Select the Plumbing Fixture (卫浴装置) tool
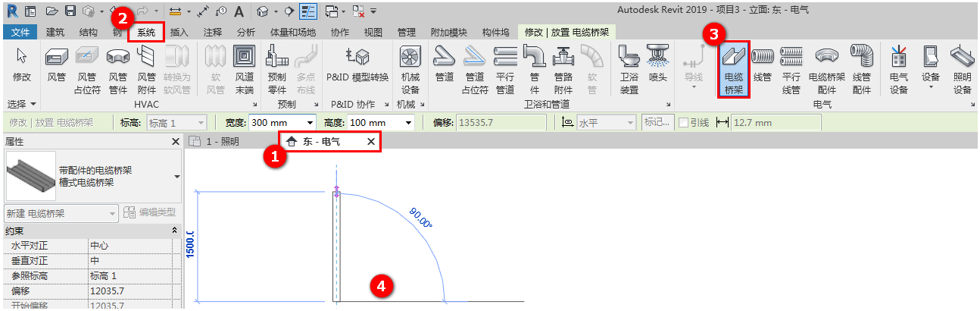Image resolution: width=980 pixels, height=311 pixels. pos(629,69)
